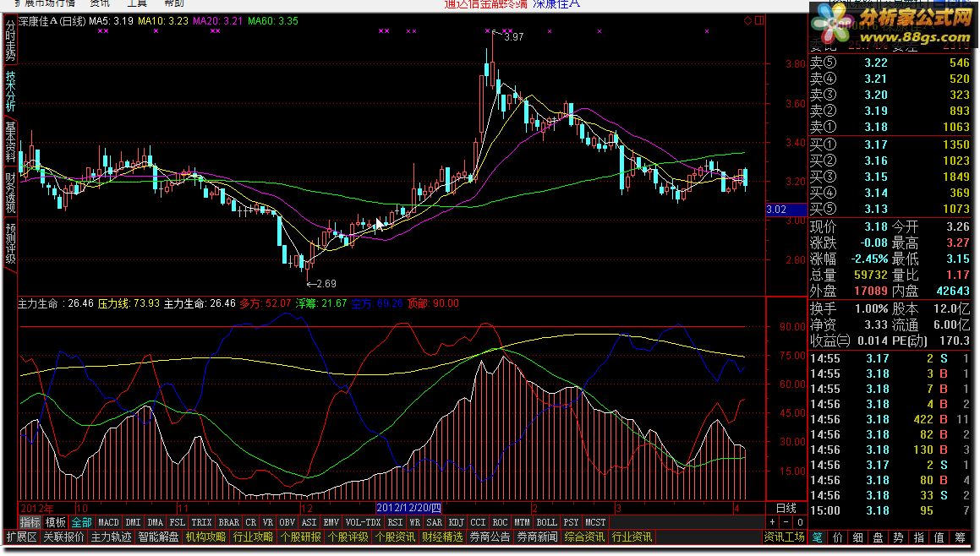
Task: Switch to the PSY indicator
Action: [572, 522]
